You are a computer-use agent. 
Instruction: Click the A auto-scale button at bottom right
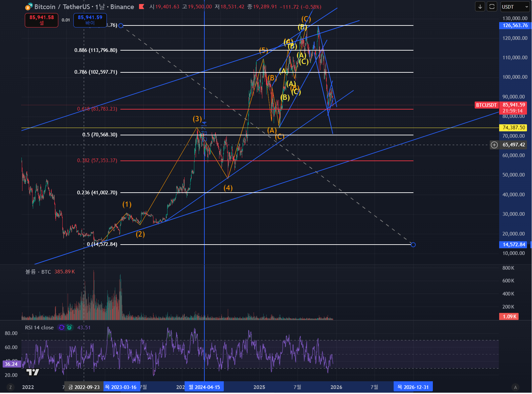[516, 387]
